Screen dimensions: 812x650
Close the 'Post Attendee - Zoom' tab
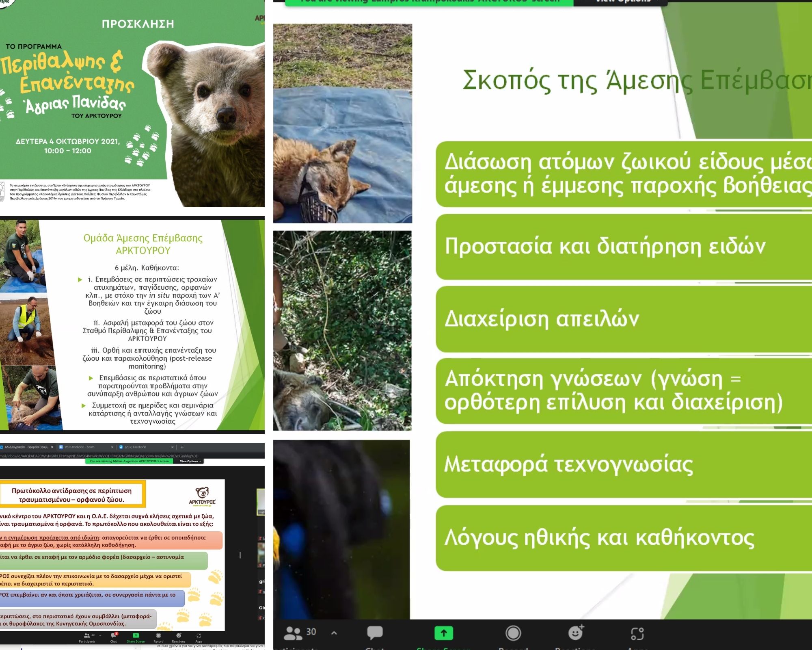tap(112, 447)
